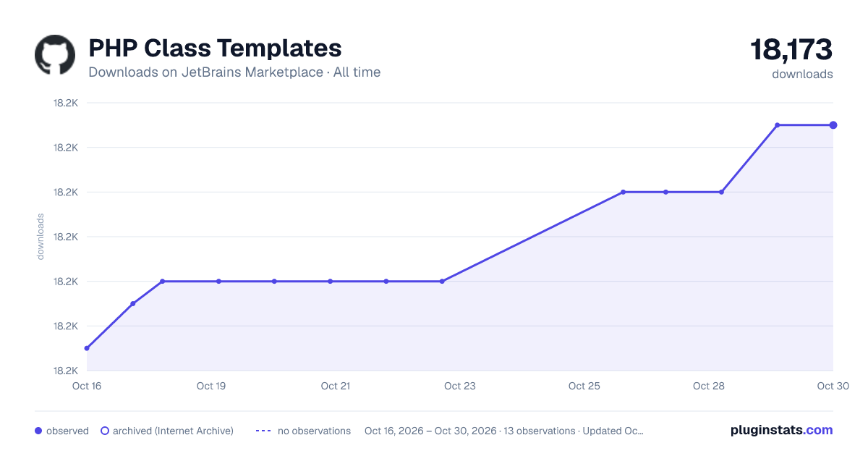Click the Oct 21 axis label
Screen dimensions: 868x456
coord(336,386)
